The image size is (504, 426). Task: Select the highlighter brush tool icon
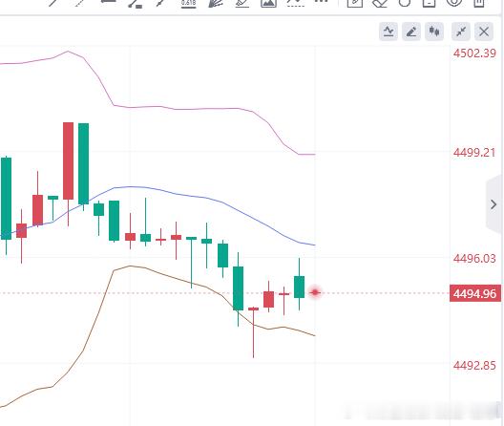242,3
